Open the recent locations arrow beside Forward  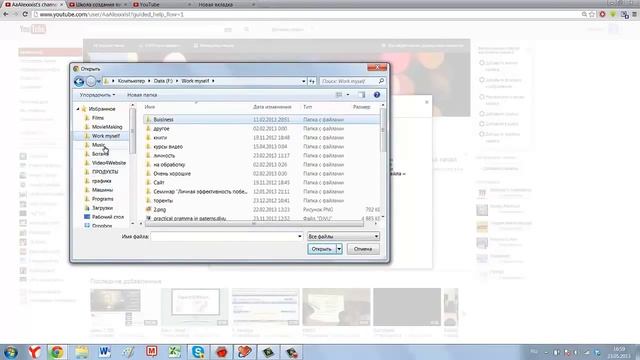98,82
